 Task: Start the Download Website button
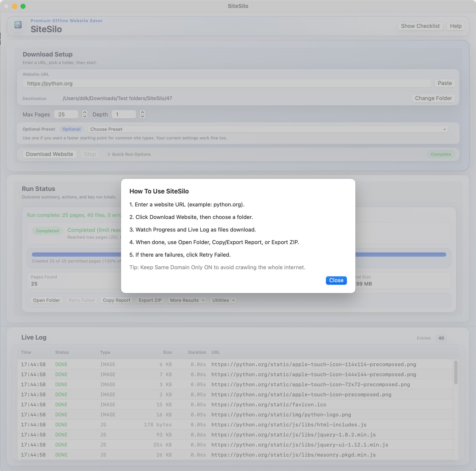(50, 154)
